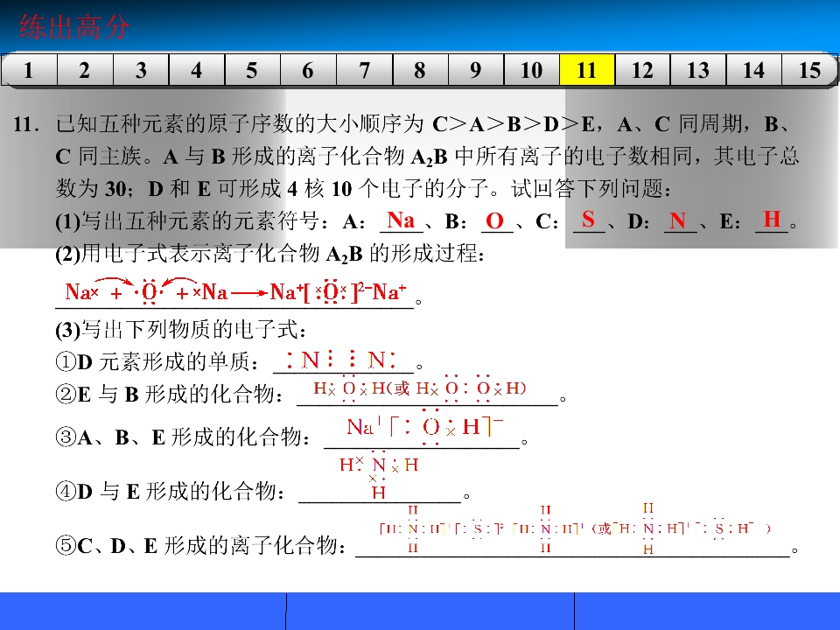Select question 10 tab
The height and width of the screenshot is (630, 840).
pyautogui.click(x=531, y=70)
